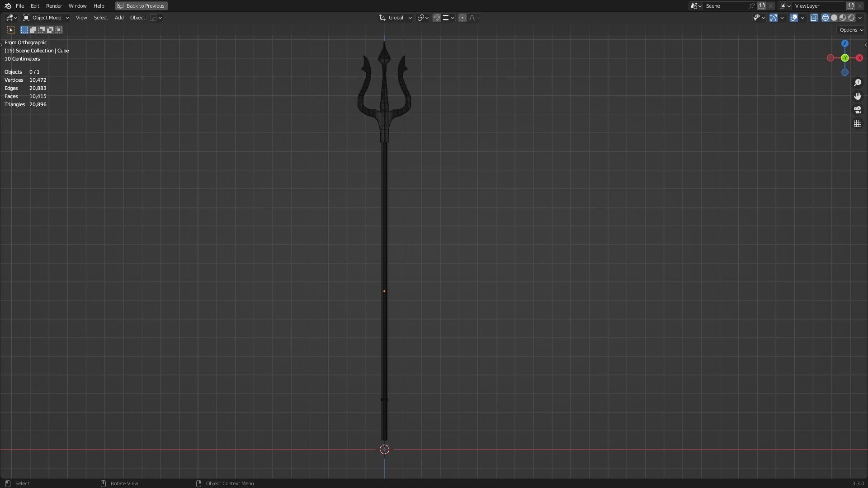Click the new scene icon
868x488 pixels.
[762, 6]
